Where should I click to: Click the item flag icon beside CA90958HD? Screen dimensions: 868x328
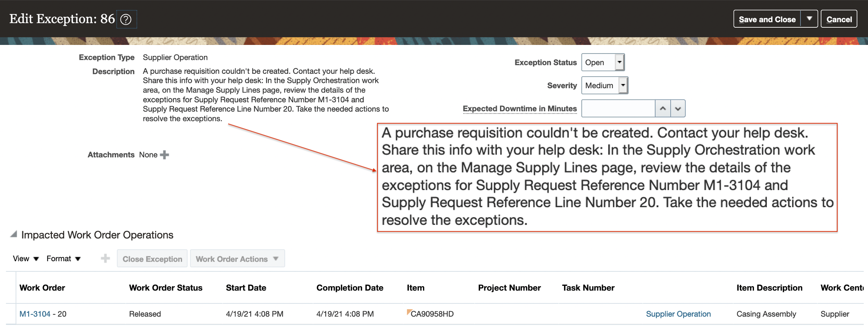click(409, 312)
